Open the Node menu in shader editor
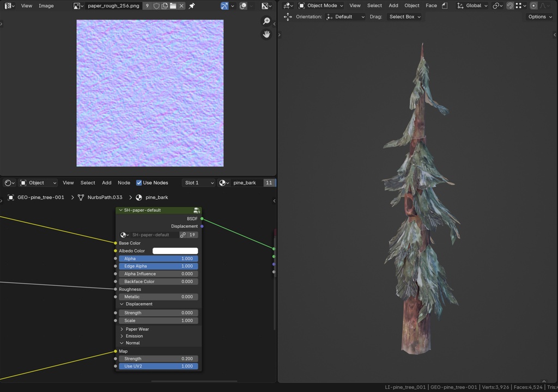This screenshot has height=392, width=558. click(x=124, y=183)
